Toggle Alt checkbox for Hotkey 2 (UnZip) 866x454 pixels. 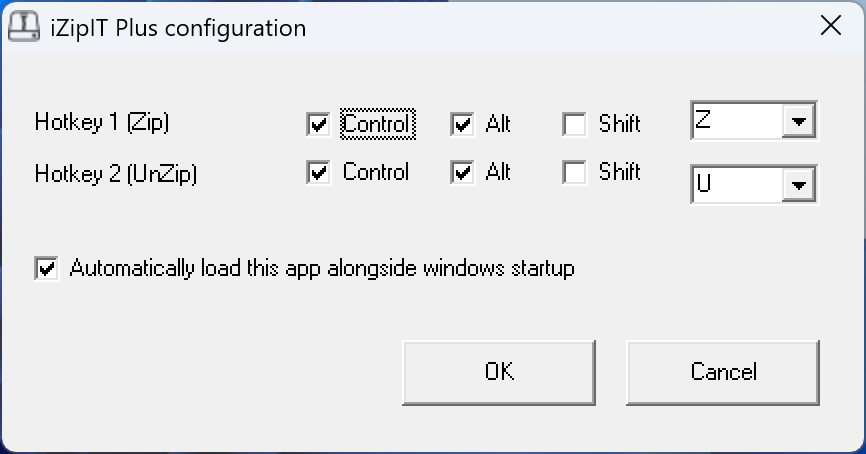(x=462, y=173)
